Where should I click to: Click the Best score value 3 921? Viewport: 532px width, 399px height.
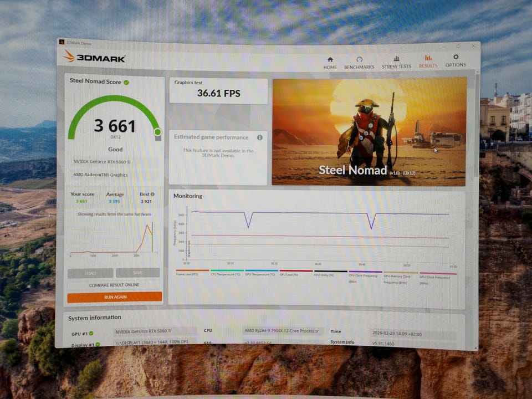(146, 202)
